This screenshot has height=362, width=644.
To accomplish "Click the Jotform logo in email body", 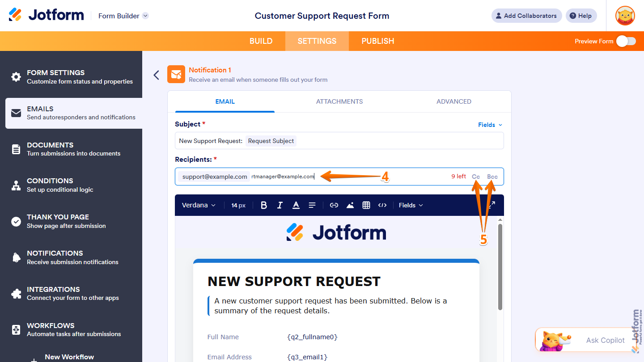I will click(x=336, y=232).
